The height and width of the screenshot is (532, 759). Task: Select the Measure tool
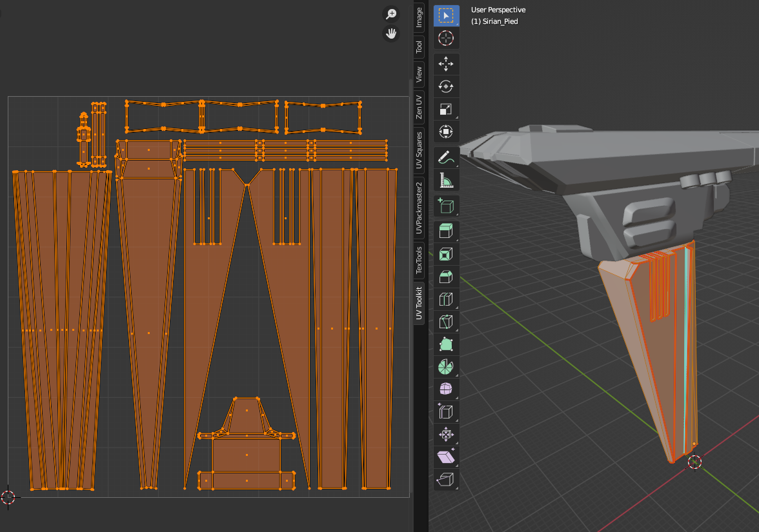click(x=446, y=181)
